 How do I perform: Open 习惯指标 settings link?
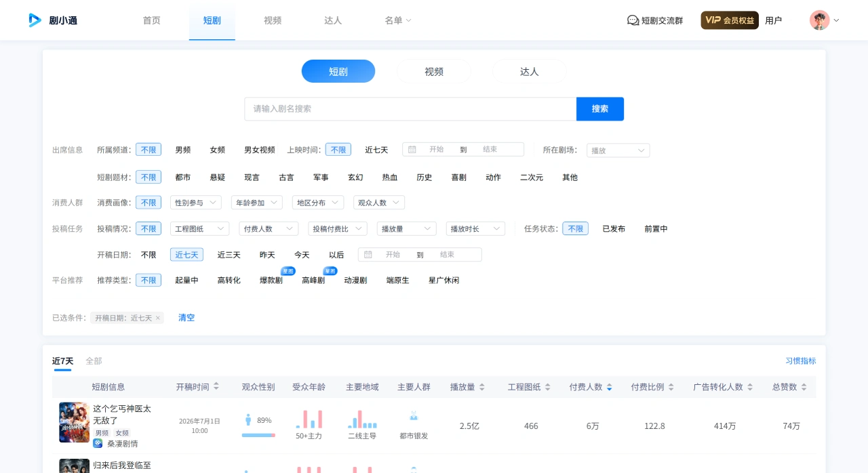801,361
